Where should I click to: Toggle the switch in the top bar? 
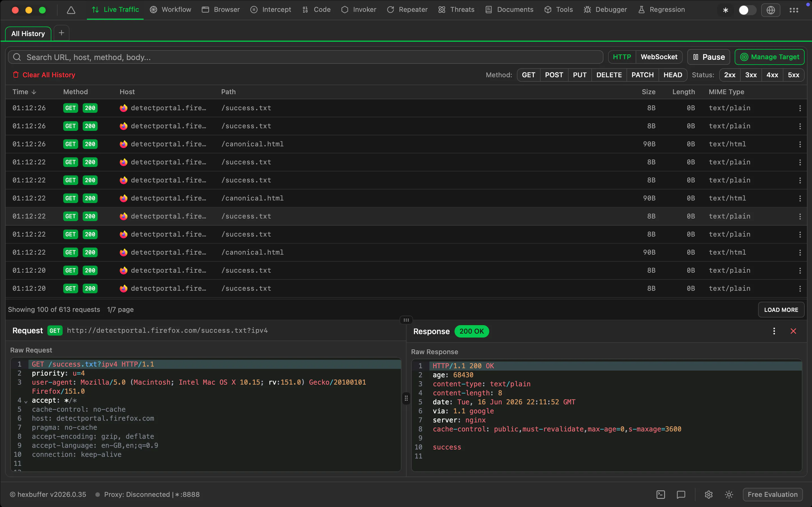(747, 10)
